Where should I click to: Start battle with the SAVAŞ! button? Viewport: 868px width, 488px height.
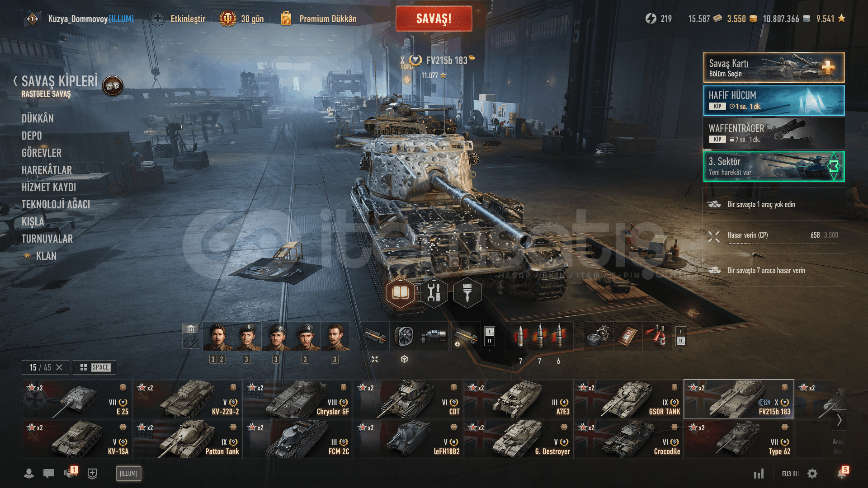(x=434, y=19)
